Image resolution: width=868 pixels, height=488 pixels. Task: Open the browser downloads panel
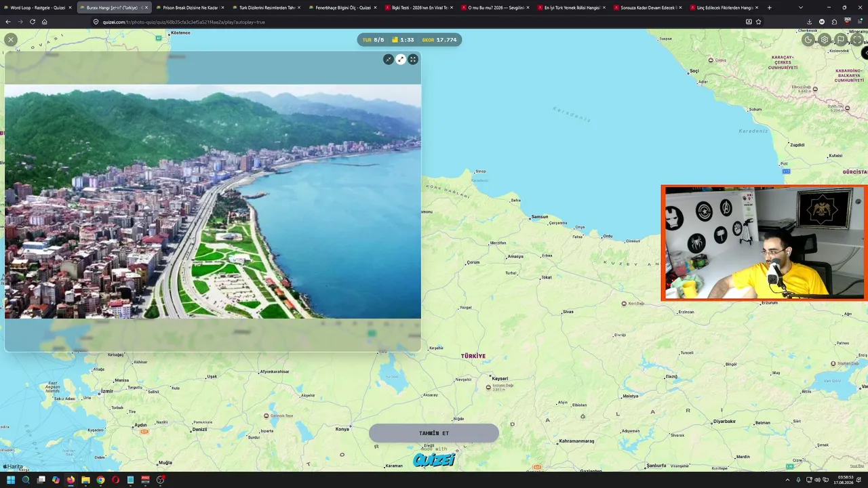pyautogui.click(x=810, y=22)
